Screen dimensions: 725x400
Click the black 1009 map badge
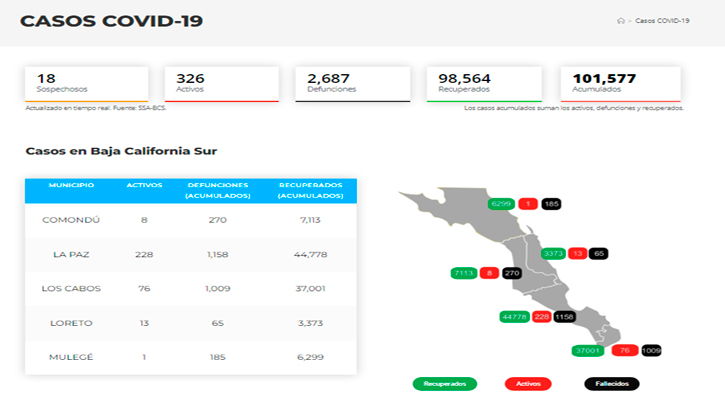tap(651, 351)
